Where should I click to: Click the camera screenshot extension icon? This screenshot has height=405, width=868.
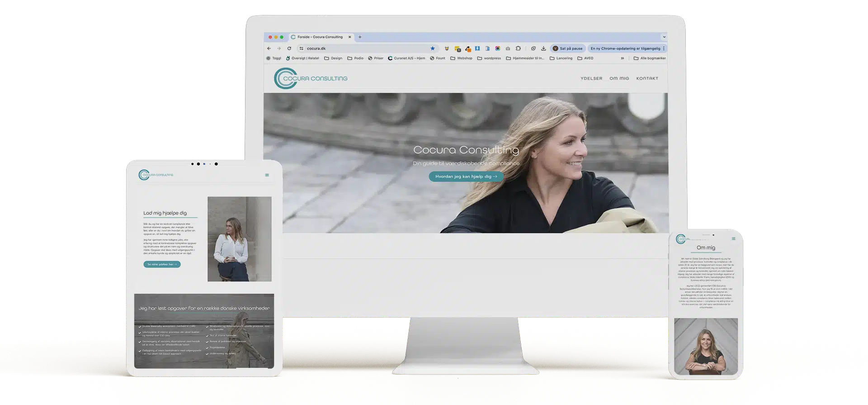point(508,48)
